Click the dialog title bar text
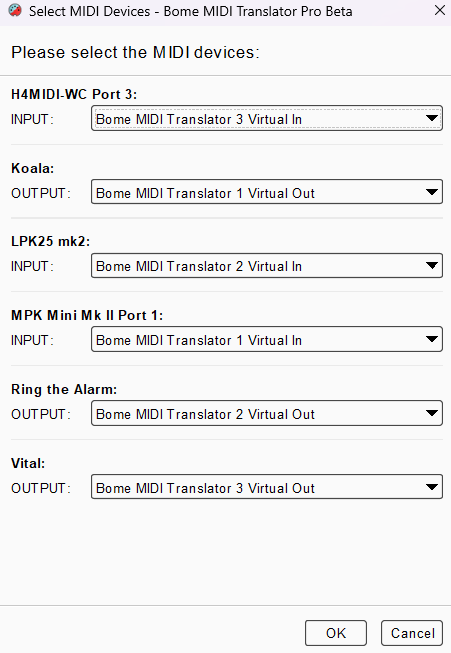The width and height of the screenshot is (451, 653). click(190, 11)
